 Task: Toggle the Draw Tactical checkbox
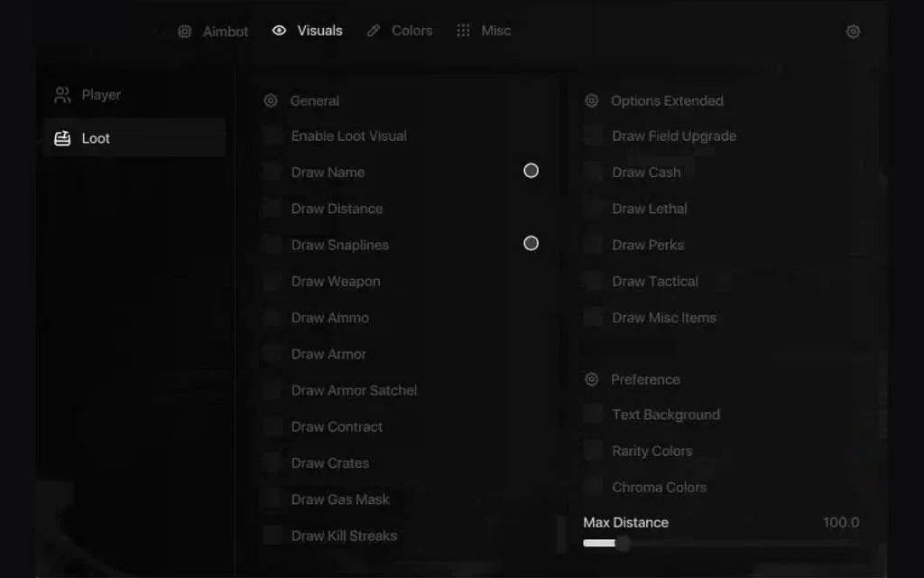[593, 282]
